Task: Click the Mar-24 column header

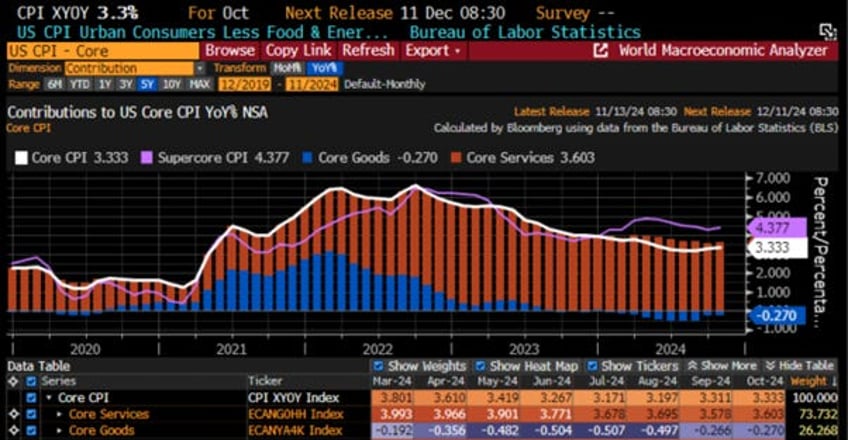Action: tap(392, 382)
